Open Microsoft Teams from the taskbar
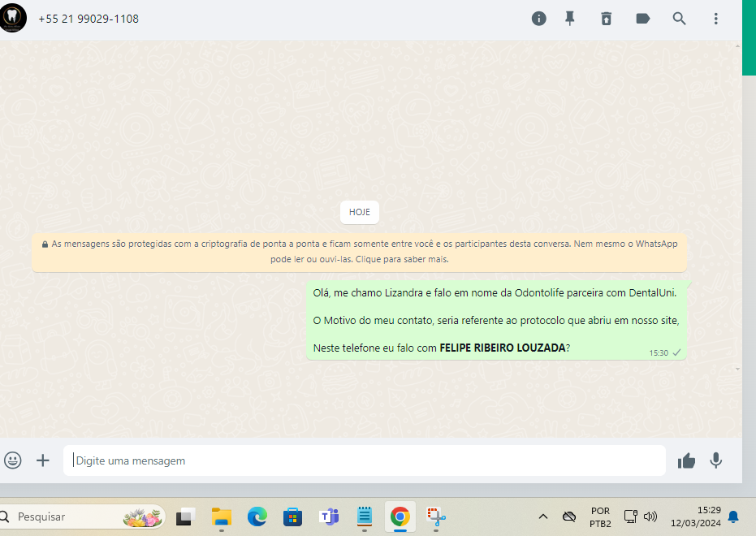This screenshot has height=536, width=756. point(329,517)
